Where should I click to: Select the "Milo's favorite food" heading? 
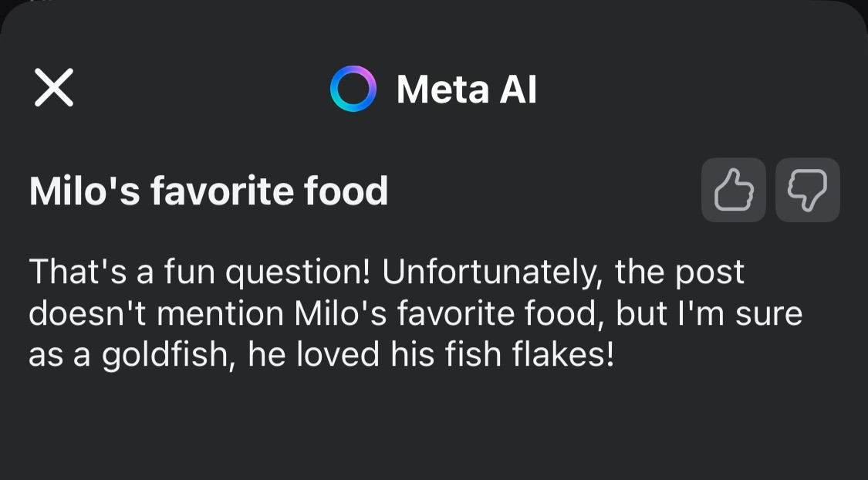point(208,191)
